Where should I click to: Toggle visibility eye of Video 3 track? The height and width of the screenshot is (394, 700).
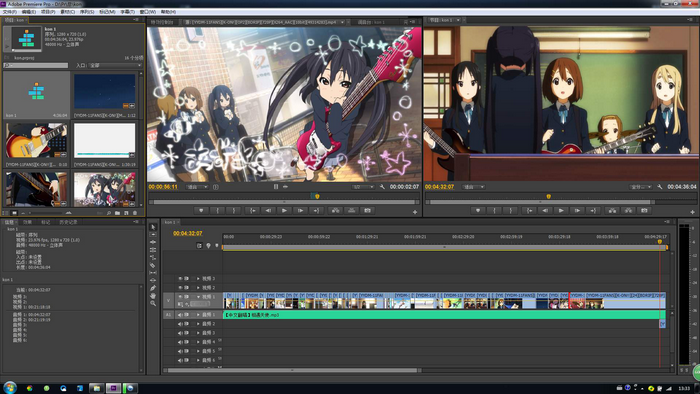[x=180, y=278]
